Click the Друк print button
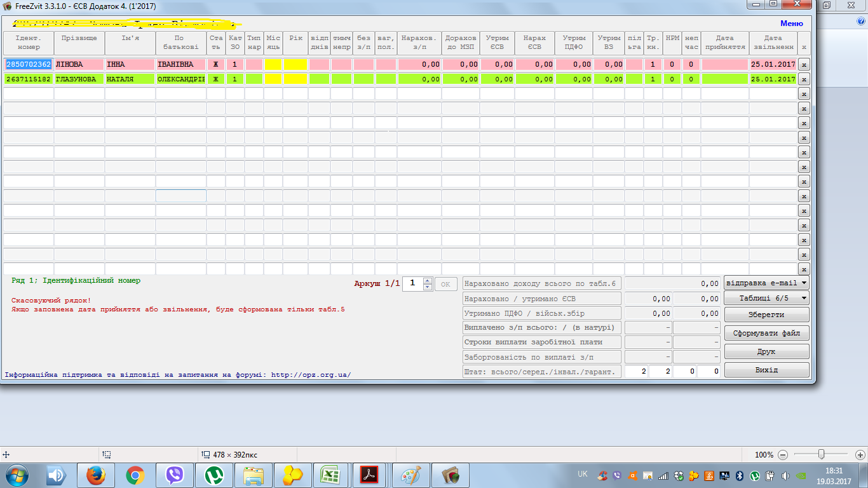868x488 pixels. pos(766,351)
